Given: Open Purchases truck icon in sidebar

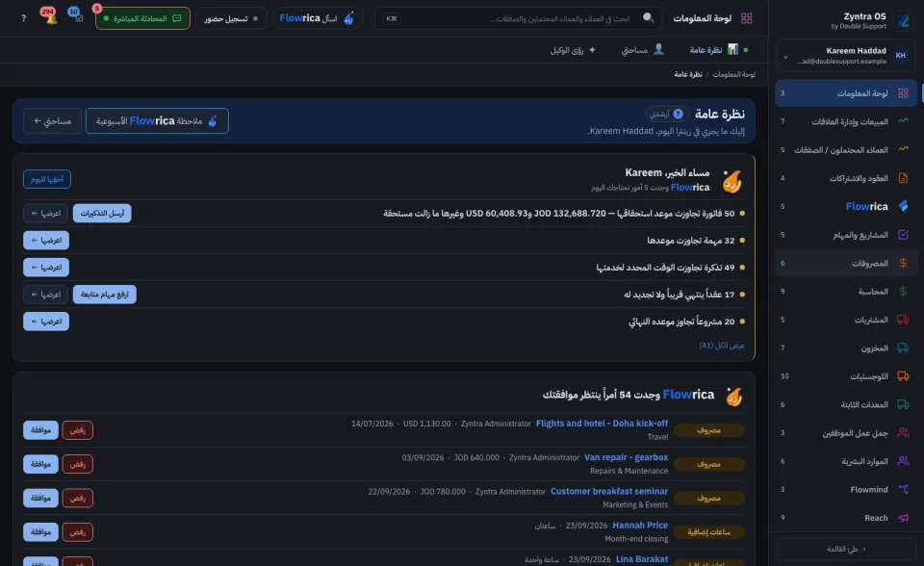Looking at the screenshot, I should coord(903,319).
